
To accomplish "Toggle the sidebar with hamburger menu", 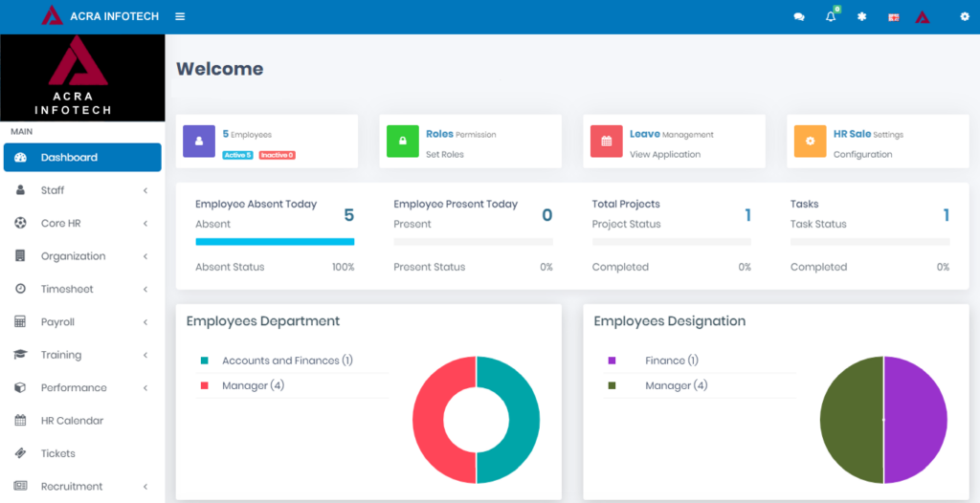I will pos(180,17).
